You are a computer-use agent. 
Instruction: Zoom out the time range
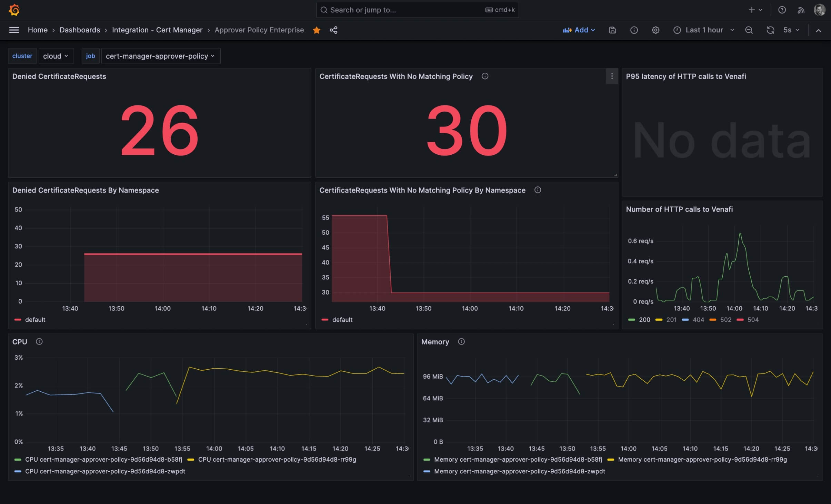(x=749, y=30)
